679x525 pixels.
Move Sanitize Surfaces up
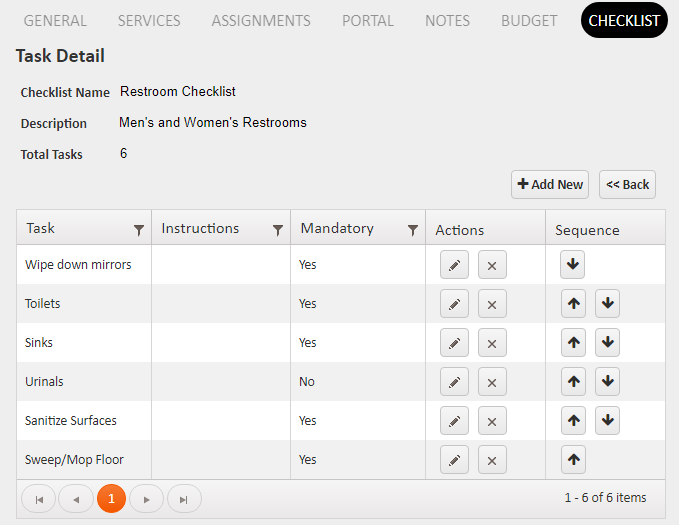573,420
